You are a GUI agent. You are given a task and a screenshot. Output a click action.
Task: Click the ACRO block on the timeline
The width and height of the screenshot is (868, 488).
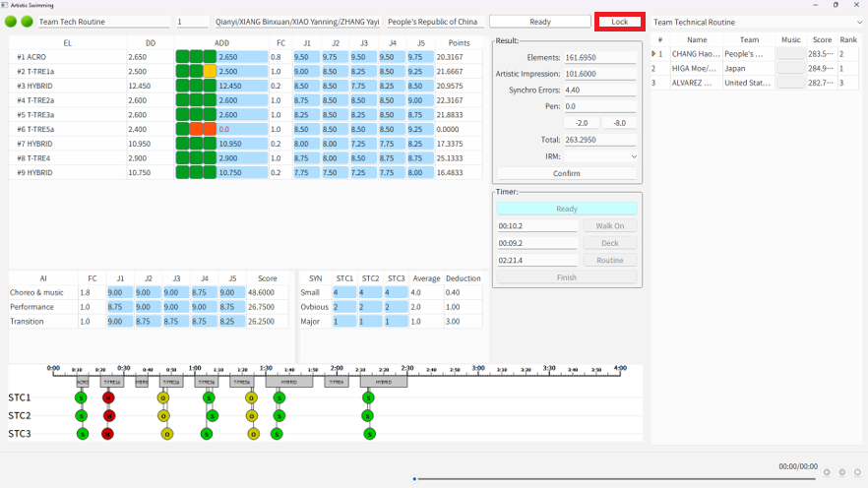click(82, 382)
